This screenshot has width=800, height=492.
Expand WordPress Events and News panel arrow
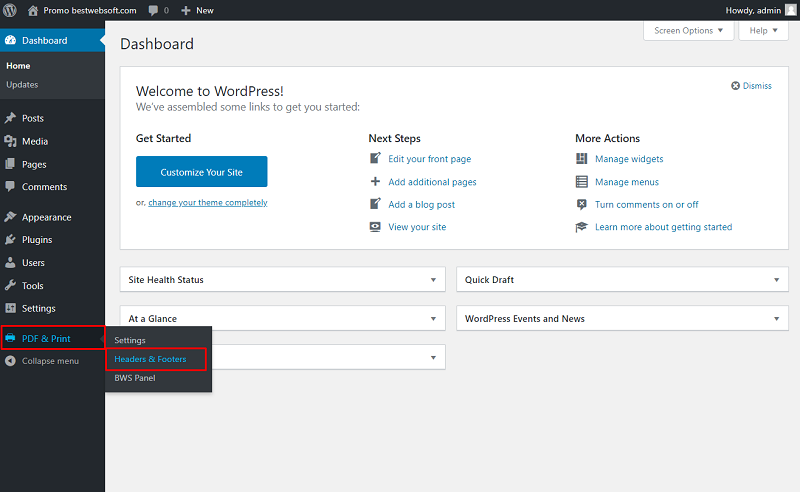click(777, 318)
